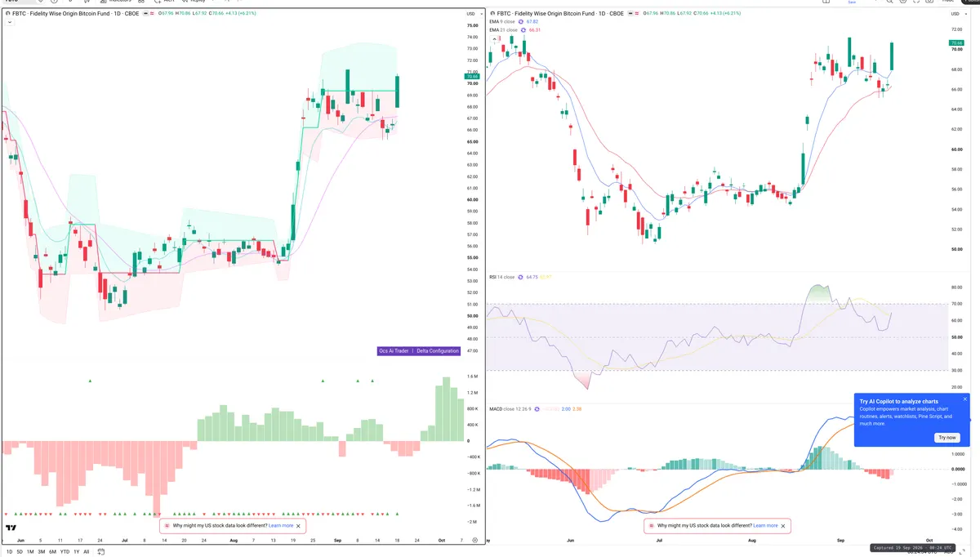Dismiss right chart US stock data notice
This screenshot has width=980, height=557.
(x=783, y=526)
